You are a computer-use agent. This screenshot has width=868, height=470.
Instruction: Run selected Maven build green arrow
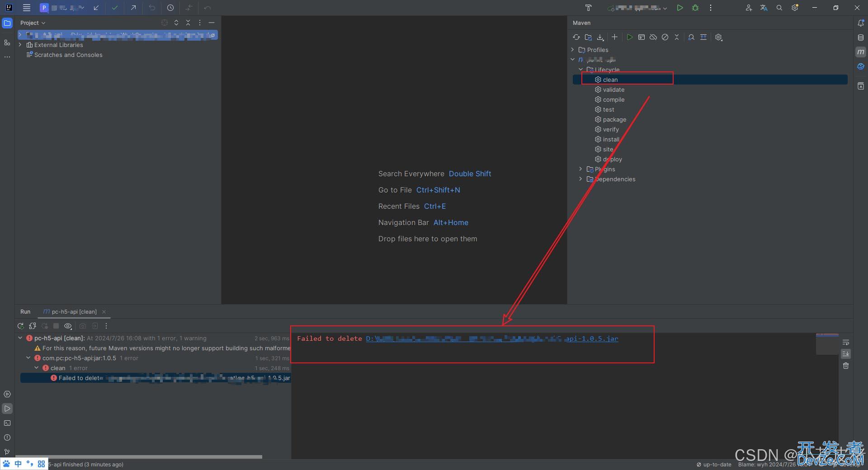click(x=629, y=37)
